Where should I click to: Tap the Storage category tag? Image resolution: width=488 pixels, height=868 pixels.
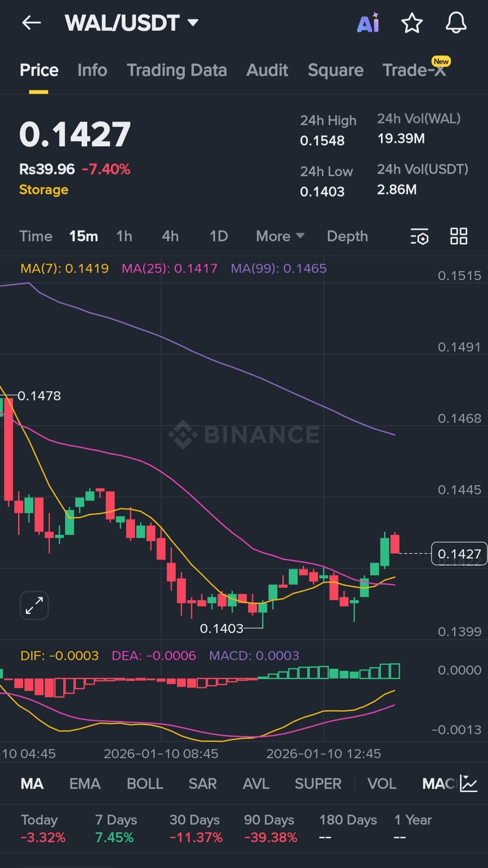[x=44, y=190]
